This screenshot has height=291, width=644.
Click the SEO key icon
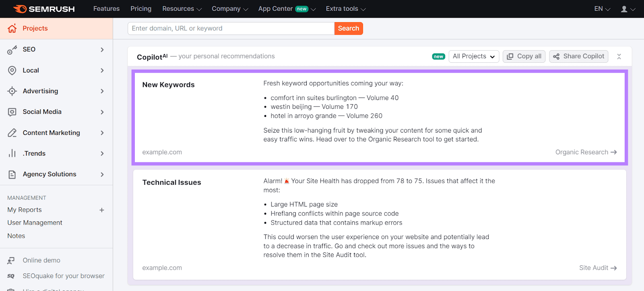click(x=12, y=49)
